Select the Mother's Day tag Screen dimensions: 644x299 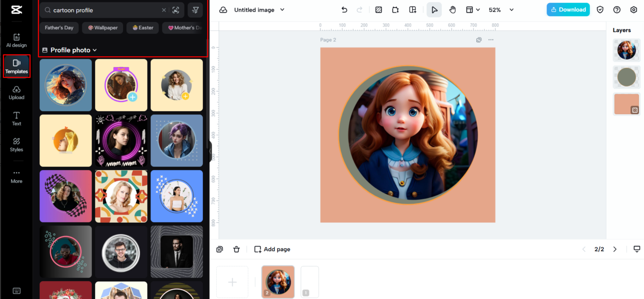pos(183,28)
